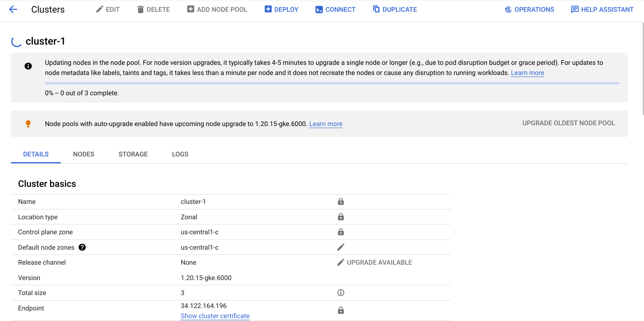Viewport: 644px width, 321px height.
Task: Click the Endpoint row label
Action: 31,308
